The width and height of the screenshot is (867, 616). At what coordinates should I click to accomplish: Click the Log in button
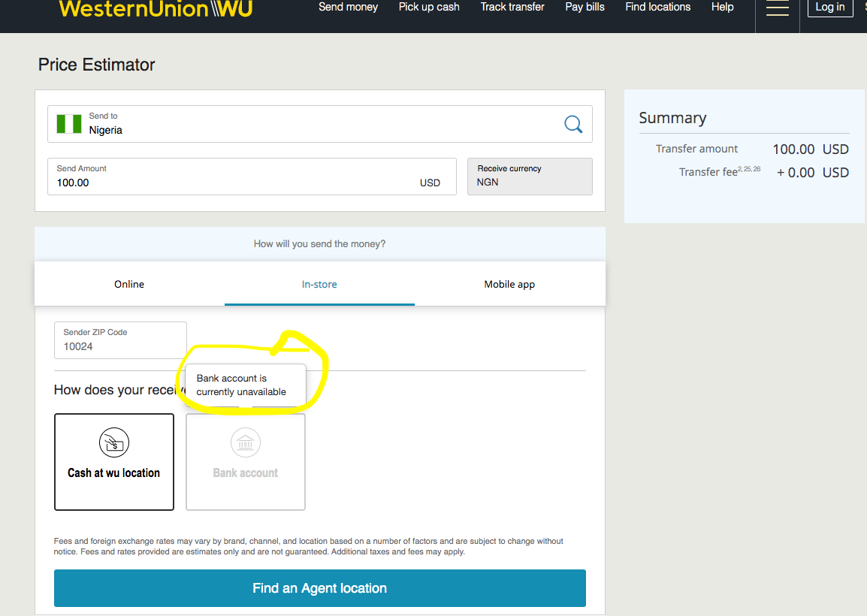click(830, 8)
